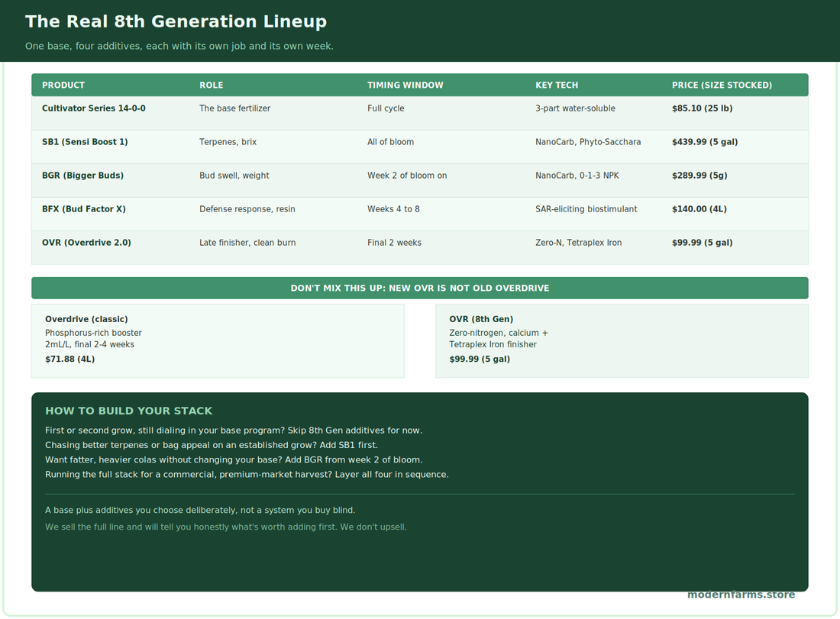The image size is (840, 619).
Task: Click the '$71.88 (4L)' classic price
Action: click(69, 359)
